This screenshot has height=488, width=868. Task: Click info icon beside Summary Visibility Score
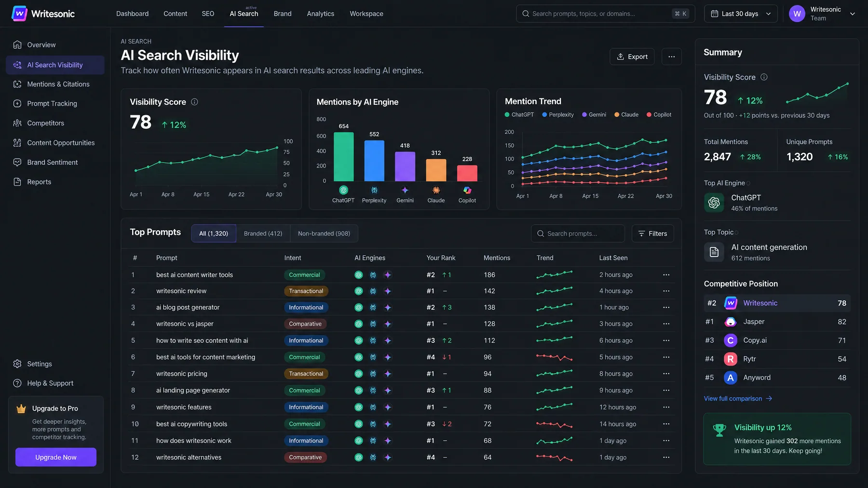point(764,77)
